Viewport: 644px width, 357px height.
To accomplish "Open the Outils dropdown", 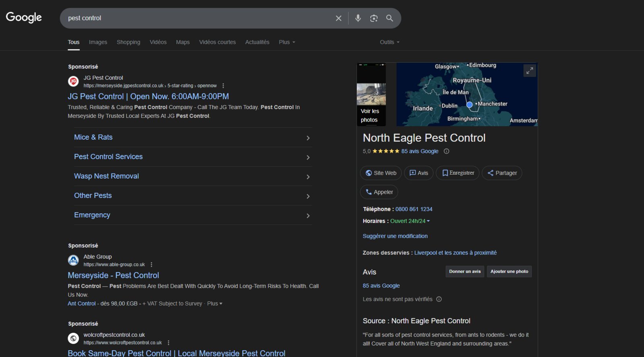I will coord(390,42).
